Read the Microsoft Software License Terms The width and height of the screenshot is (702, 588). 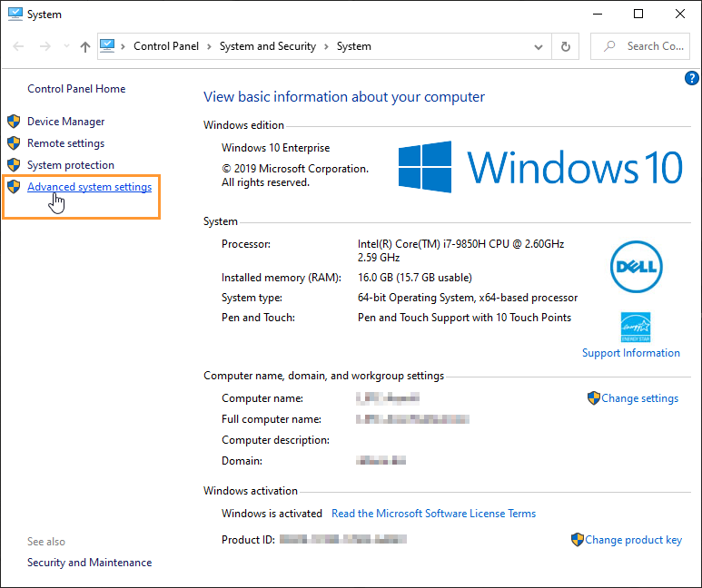click(x=433, y=514)
